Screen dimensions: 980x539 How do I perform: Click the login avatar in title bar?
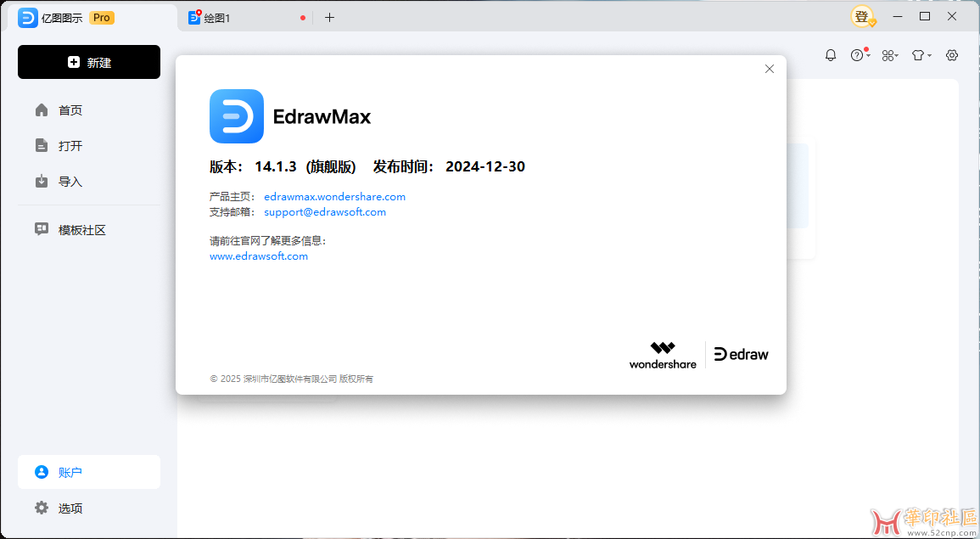(x=863, y=16)
